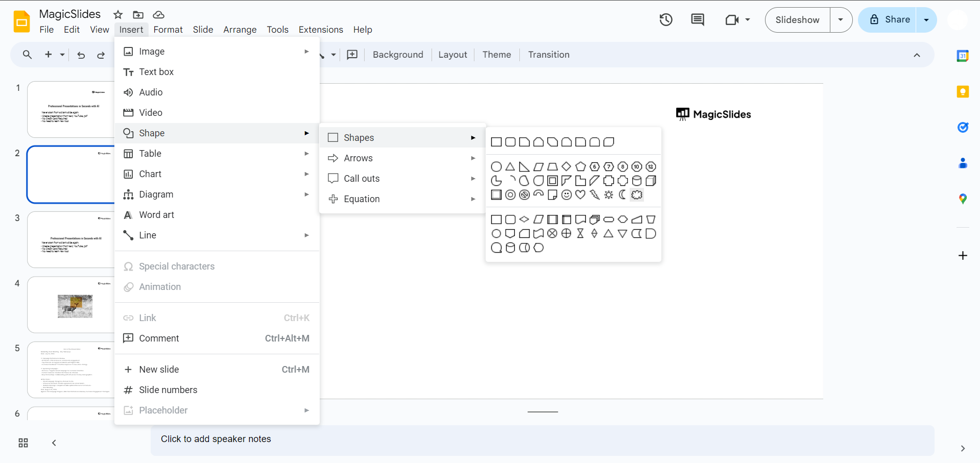
Task: Pick the flowchart Or circle-plus shape
Action: pos(566,234)
